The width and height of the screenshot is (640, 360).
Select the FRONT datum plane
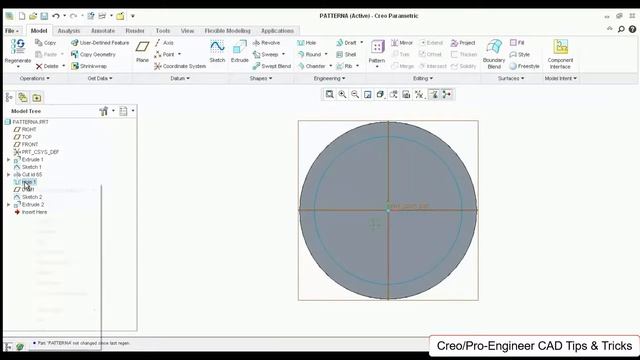click(26, 144)
